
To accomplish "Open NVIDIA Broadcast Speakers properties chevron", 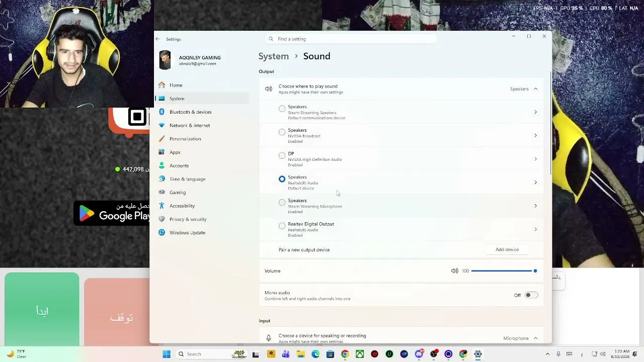I will (x=535, y=135).
